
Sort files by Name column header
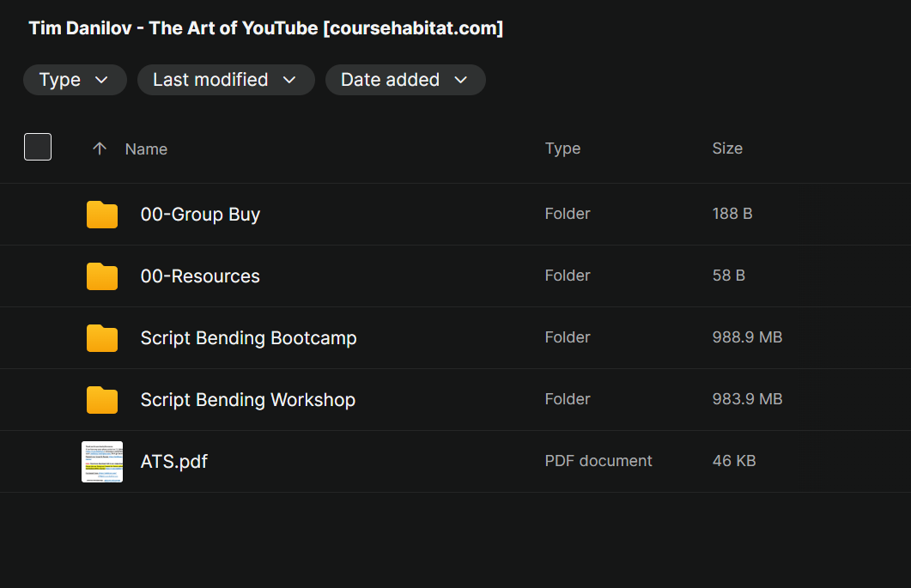tap(147, 149)
